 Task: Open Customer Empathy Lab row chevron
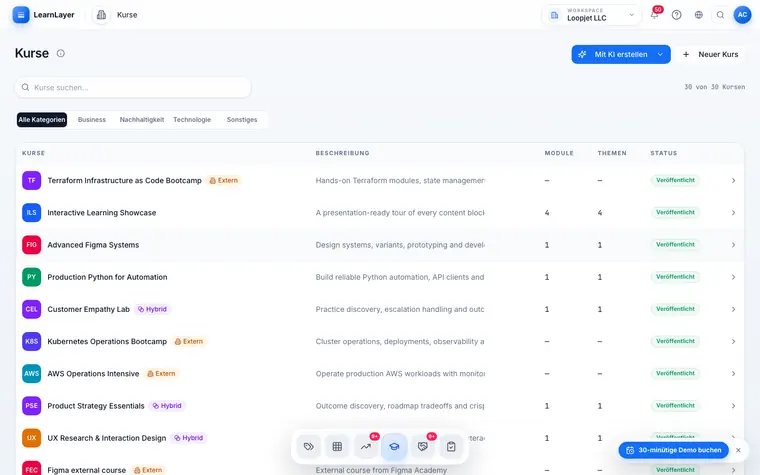coord(733,309)
